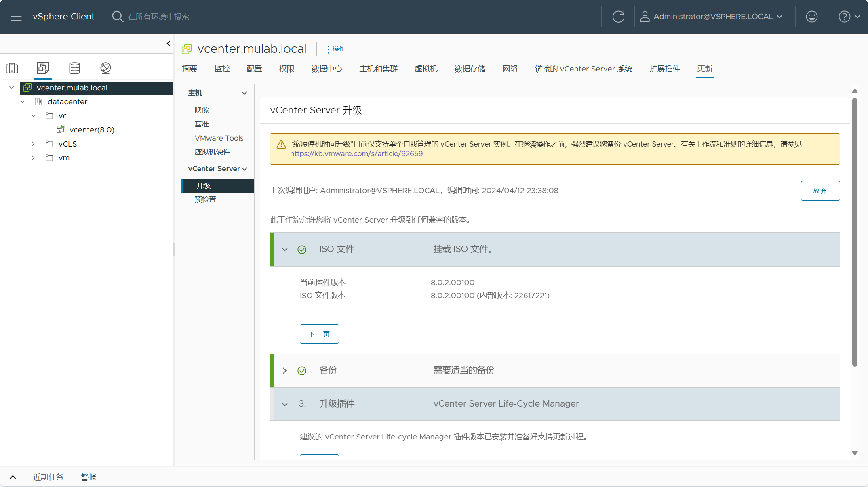Click the vcenter(8.0) VM icon

(x=61, y=130)
